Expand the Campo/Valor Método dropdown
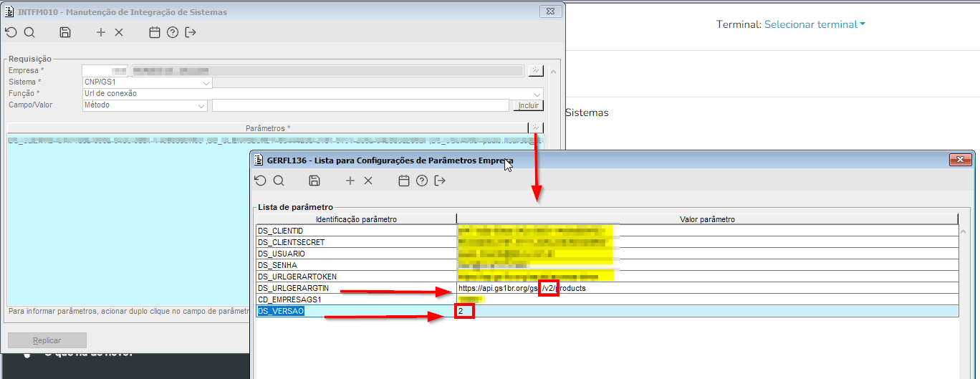 [201, 105]
